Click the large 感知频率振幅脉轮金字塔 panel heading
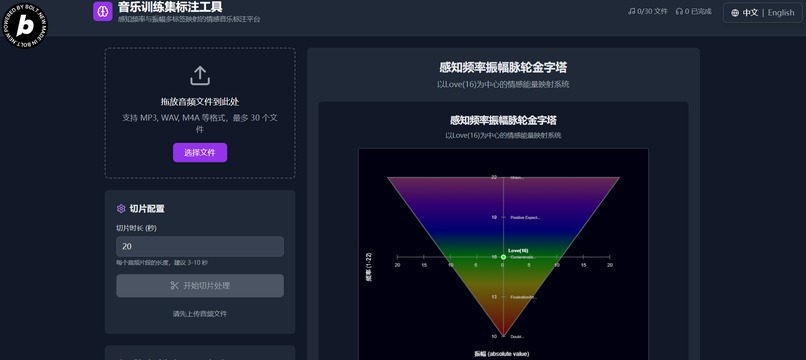Screen dimensions: 806x360 pyautogui.click(x=503, y=67)
